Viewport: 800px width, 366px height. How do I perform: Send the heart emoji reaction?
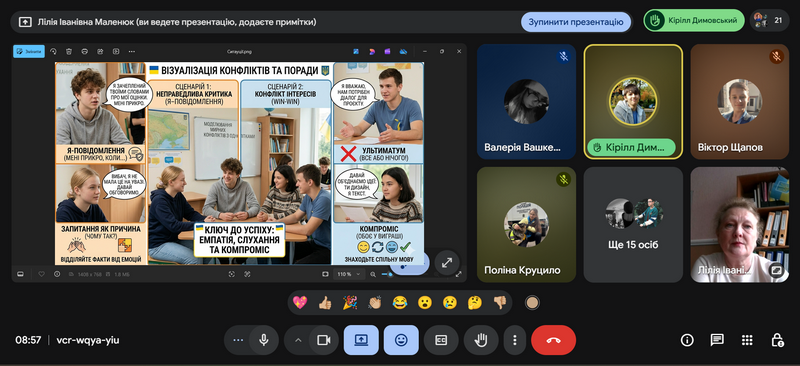(x=300, y=303)
